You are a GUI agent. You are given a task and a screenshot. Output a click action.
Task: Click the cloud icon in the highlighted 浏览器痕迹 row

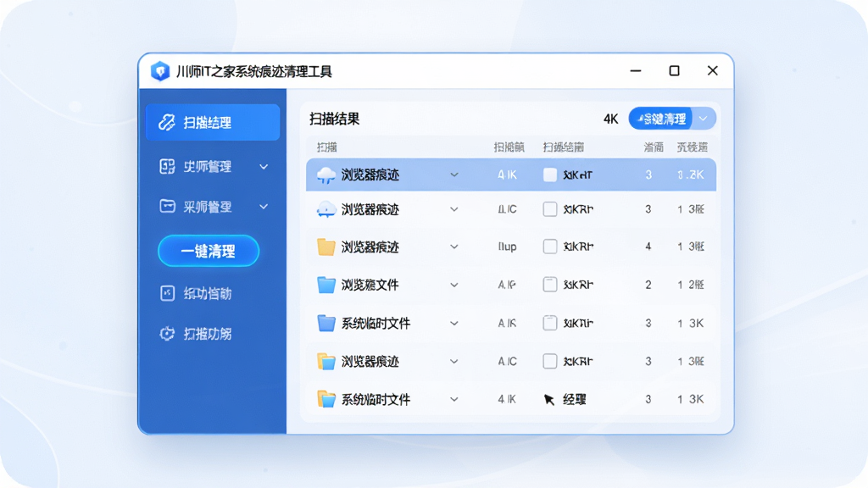click(326, 175)
